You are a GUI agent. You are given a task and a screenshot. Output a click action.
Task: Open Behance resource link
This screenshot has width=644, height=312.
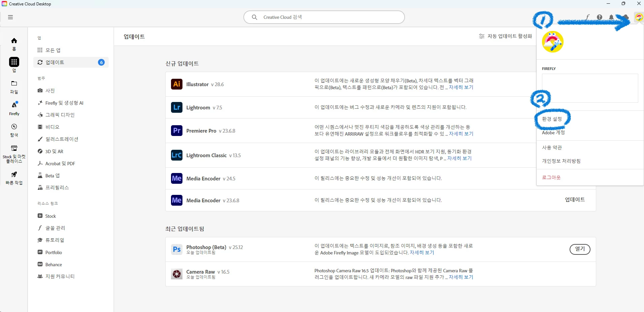coord(71,264)
